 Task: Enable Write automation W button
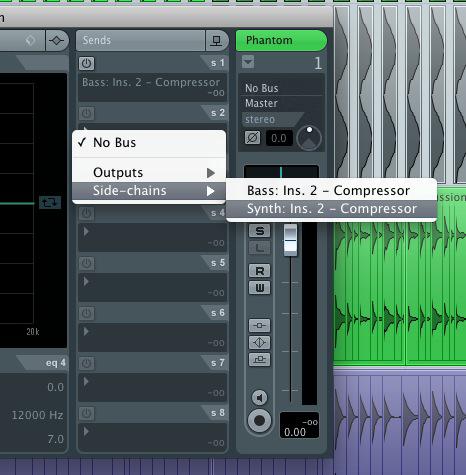pos(260,288)
